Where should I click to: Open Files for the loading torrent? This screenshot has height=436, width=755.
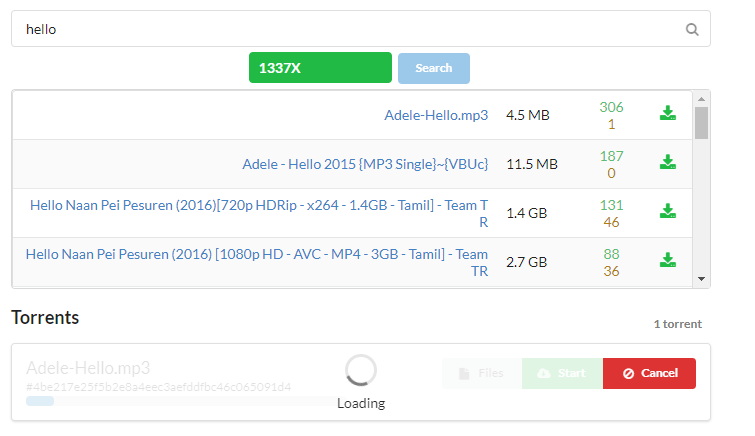481,373
